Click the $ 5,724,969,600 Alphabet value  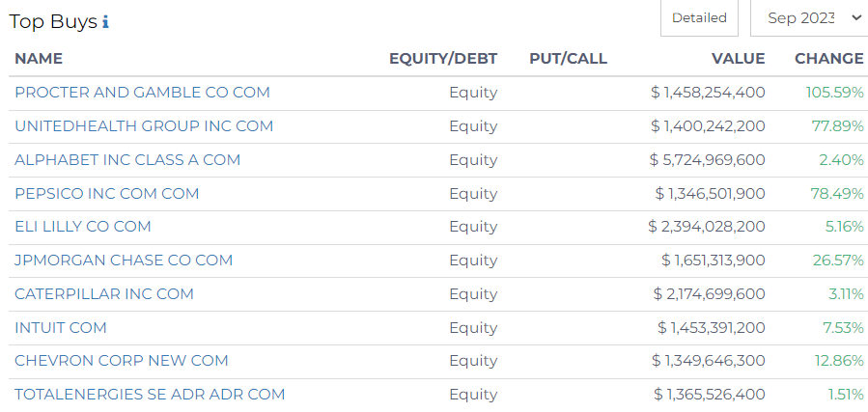707,160
